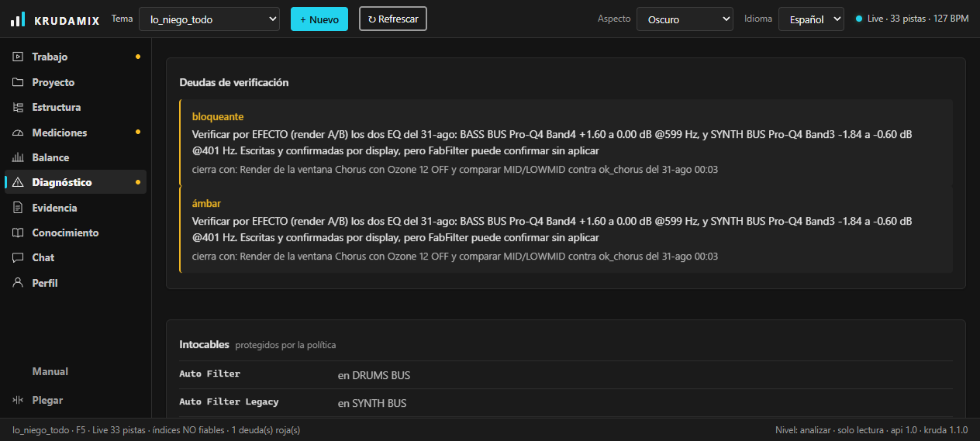
Task: Click the ámbar card's cierra con line
Action: pyautogui.click(x=455, y=256)
